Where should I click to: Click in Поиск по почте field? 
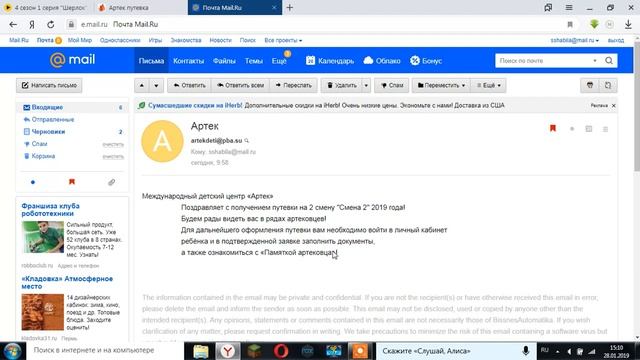tap(545, 60)
